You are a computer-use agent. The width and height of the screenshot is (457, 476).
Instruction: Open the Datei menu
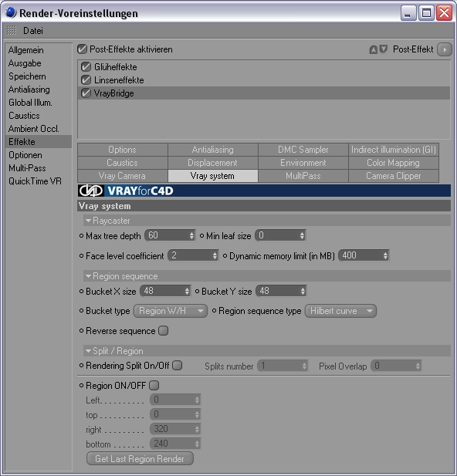33,31
